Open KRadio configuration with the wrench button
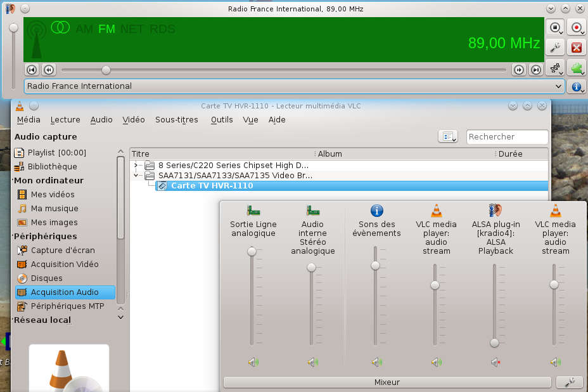 (555, 48)
